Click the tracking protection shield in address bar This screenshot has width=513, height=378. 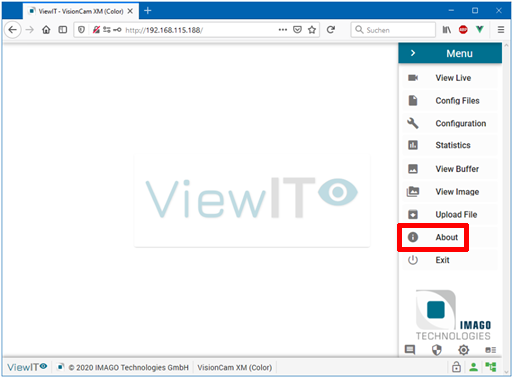point(81,30)
